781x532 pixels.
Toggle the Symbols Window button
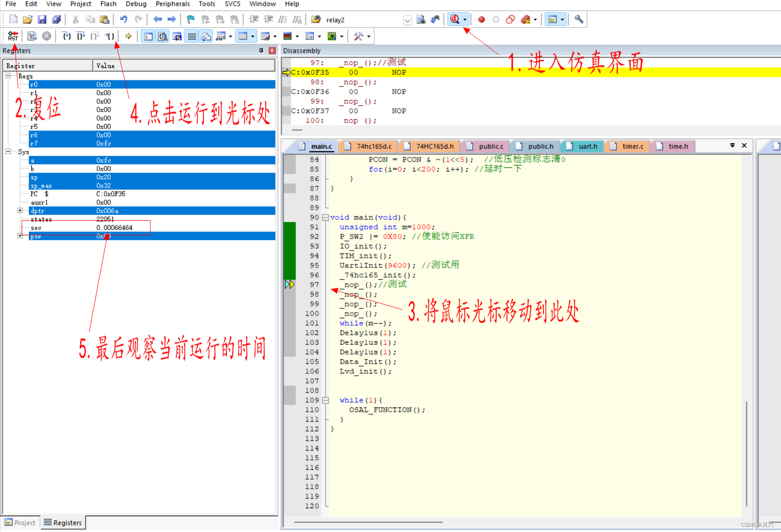[x=177, y=36]
